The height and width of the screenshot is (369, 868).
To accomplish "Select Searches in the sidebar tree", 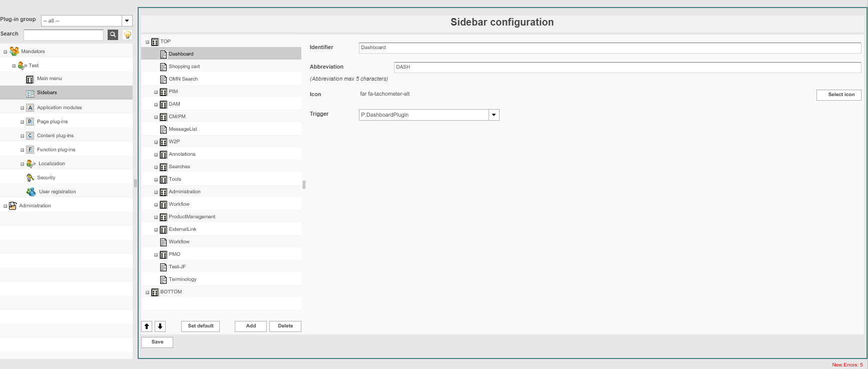I will pyautogui.click(x=179, y=167).
